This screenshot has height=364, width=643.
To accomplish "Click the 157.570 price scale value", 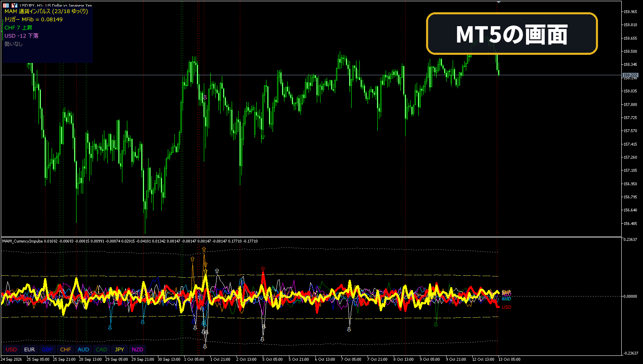I will click(630, 131).
